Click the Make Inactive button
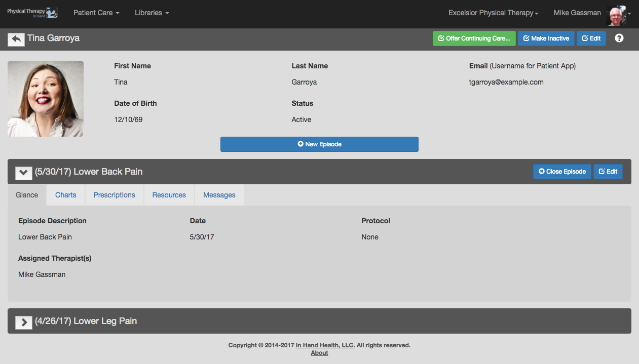The height and width of the screenshot is (364, 639). pyautogui.click(x=546, y=38)
